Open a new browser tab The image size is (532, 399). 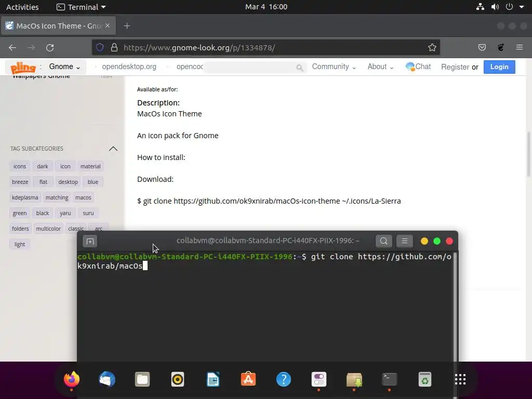click(127, 26)
